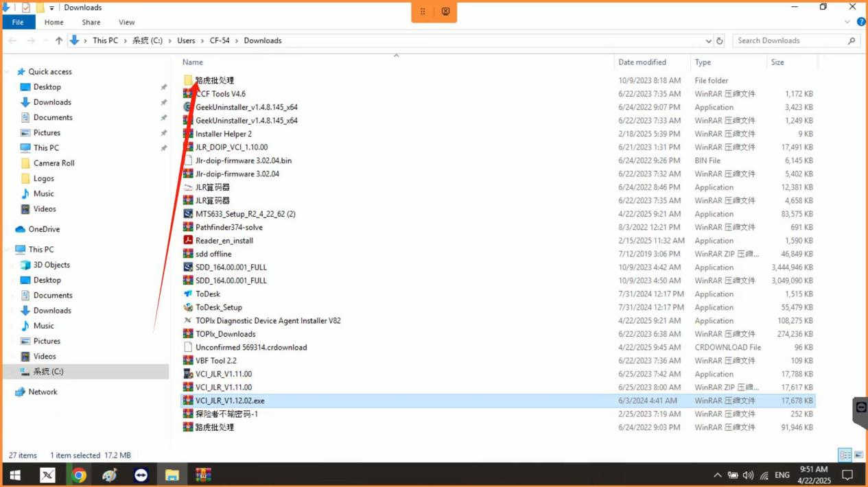The width and height of the screenshot is (868, 487).
Task: Open the volume speaker tray icon
Action: pyautogui.click(x=748, y=475)
